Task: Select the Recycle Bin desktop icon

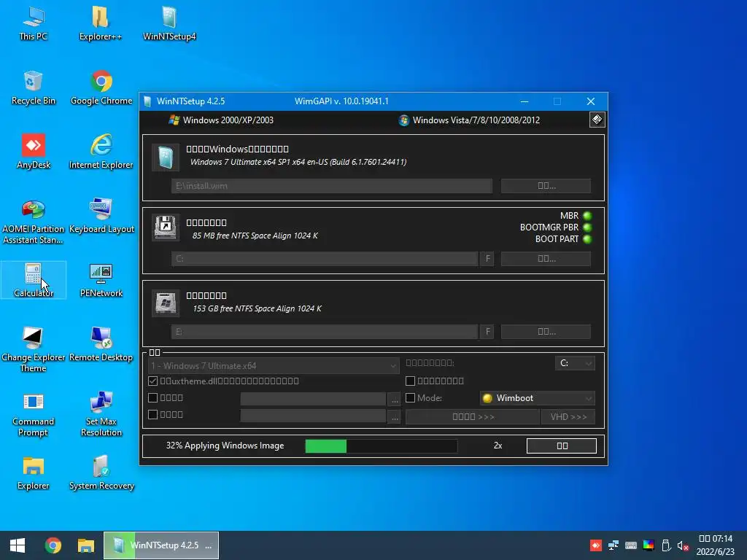Action: pos(34,88)
